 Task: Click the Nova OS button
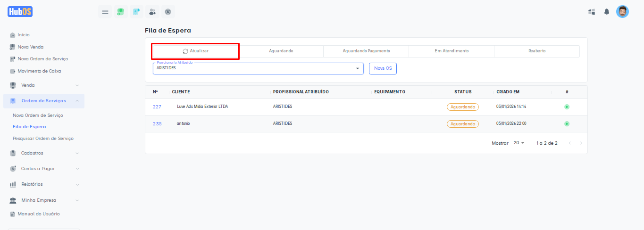tap(383, 68)
